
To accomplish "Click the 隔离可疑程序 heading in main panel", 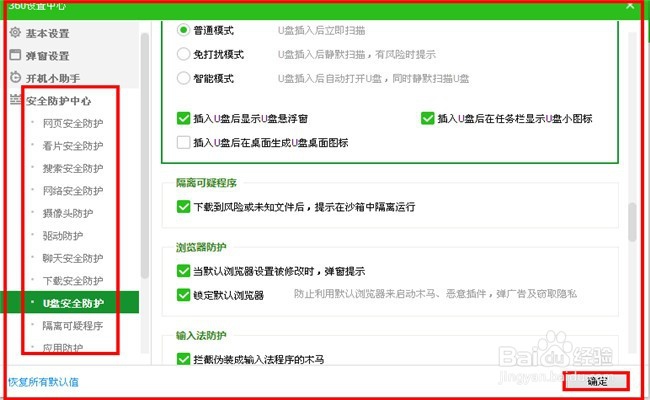I will (206, 183).
